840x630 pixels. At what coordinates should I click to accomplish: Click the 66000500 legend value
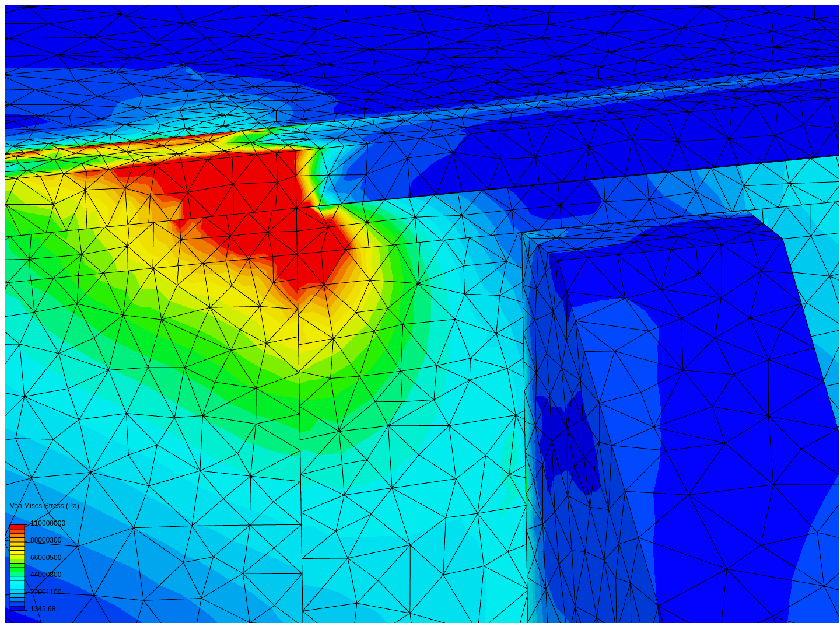tap(46, 558)
